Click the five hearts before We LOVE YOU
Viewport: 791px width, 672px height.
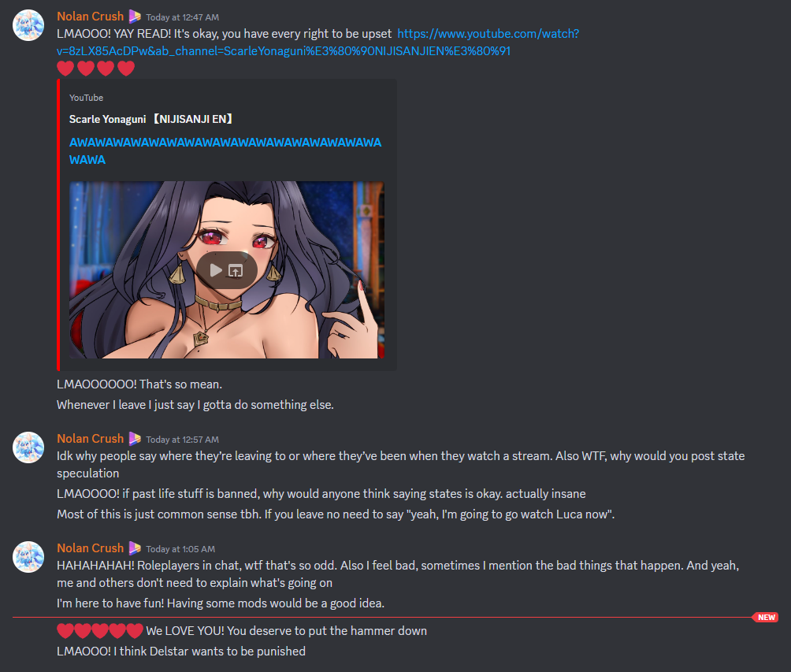tap(100, 630)
